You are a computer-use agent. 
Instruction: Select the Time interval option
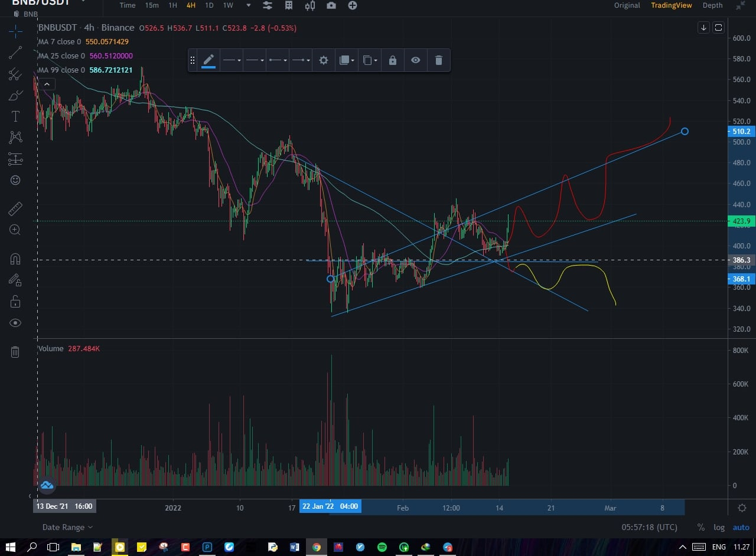point(127,5)
